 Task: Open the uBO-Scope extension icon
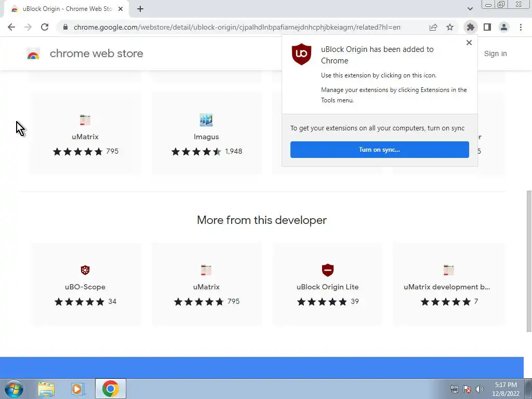click(85, 270)
